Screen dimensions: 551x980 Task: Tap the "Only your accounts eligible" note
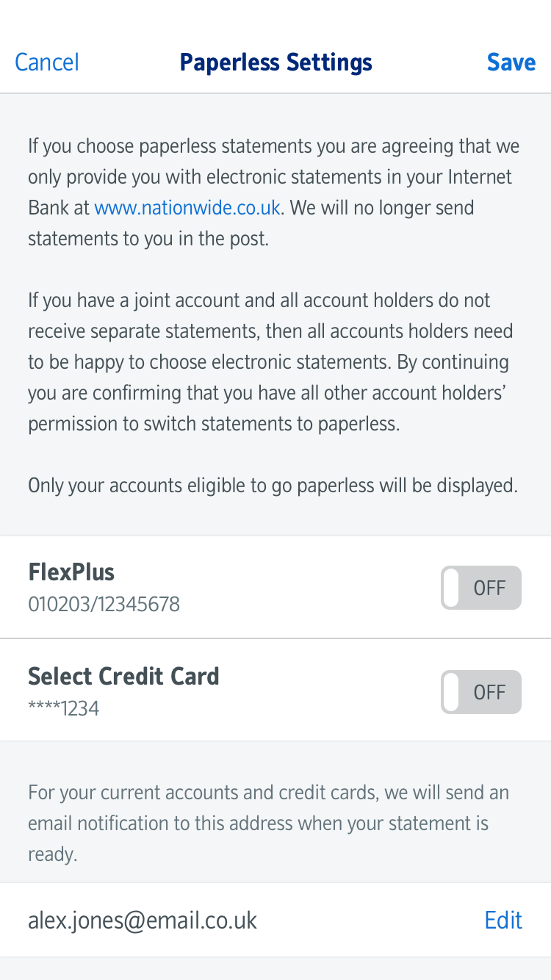coord(273,486)
